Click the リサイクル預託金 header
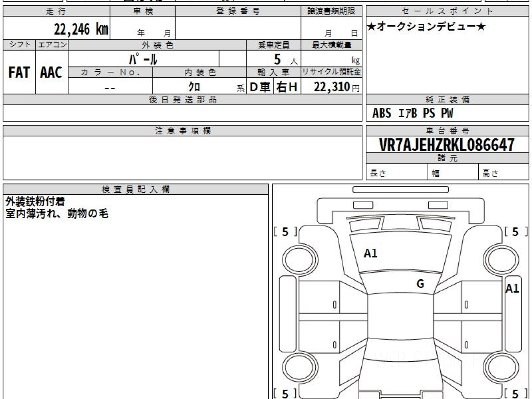 (332, 72)
